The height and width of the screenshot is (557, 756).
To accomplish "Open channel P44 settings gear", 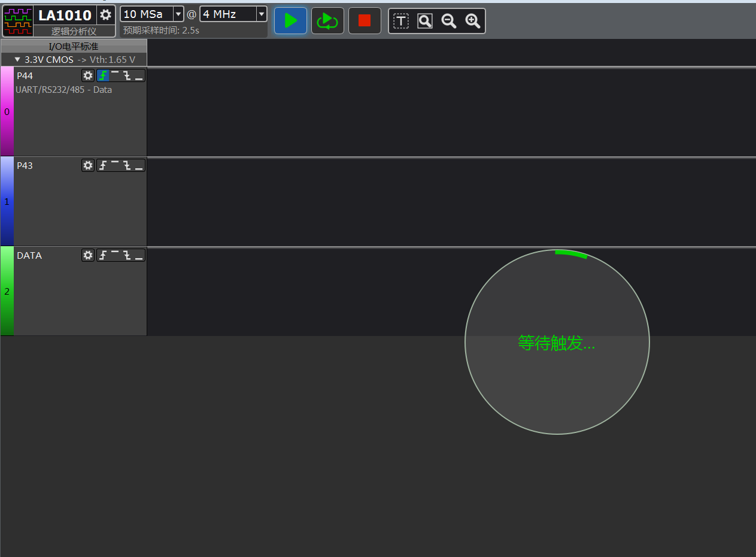I will click(88, 75).
